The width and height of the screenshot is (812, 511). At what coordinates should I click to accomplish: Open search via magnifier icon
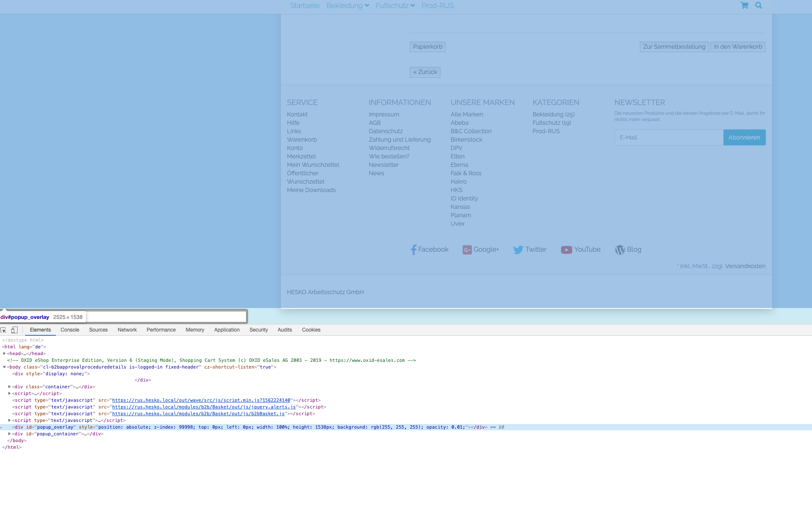759,5
